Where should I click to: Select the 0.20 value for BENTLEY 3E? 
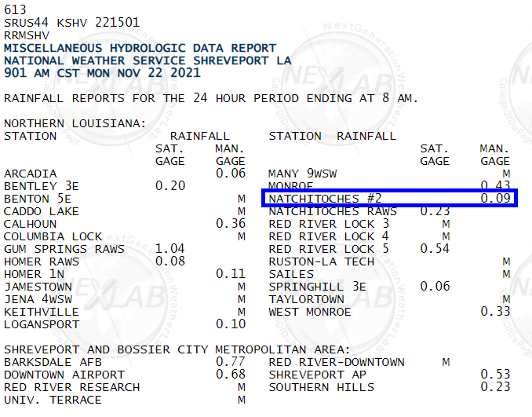tap(170, 186)
